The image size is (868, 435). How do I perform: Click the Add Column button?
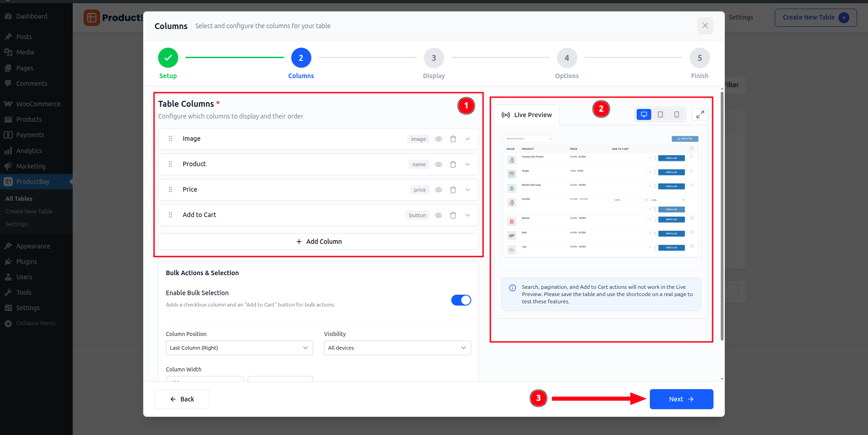(x=318, y=242)
